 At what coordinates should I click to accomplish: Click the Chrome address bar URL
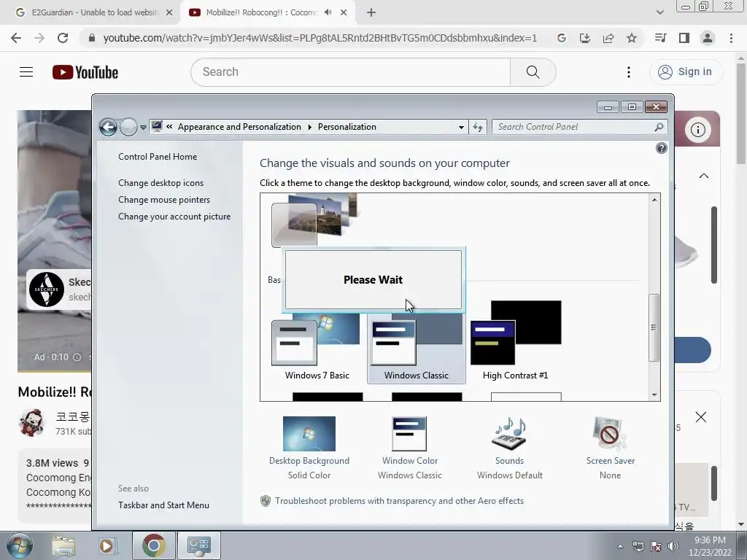(x=320, y=38)
